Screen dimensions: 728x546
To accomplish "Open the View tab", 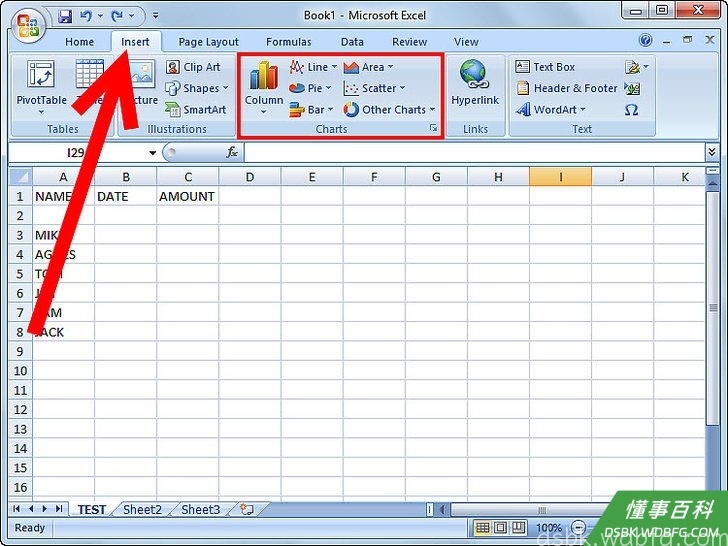I will coord(466,42).
